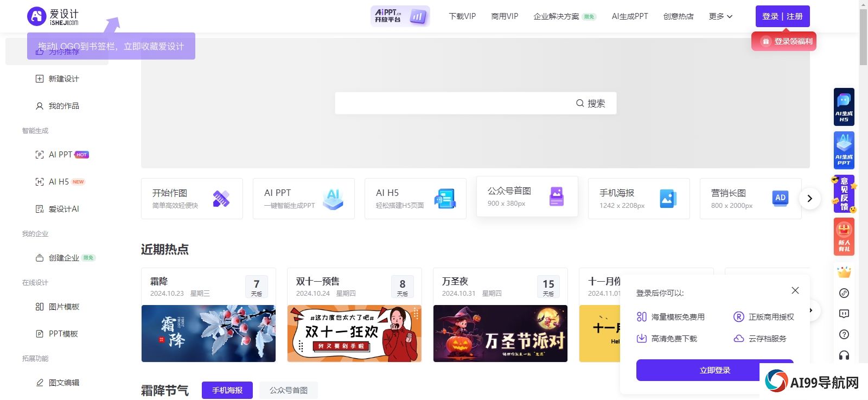Image resolution: width=868 pixels, height=400 pixels.
Task: Click 立即登录 button in popup
Action: coord(714,370)
